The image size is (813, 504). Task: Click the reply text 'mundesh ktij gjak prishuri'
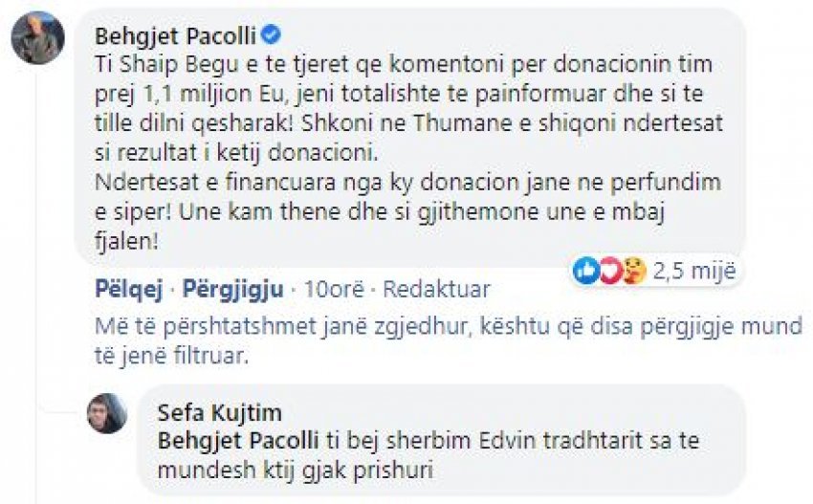295,471
